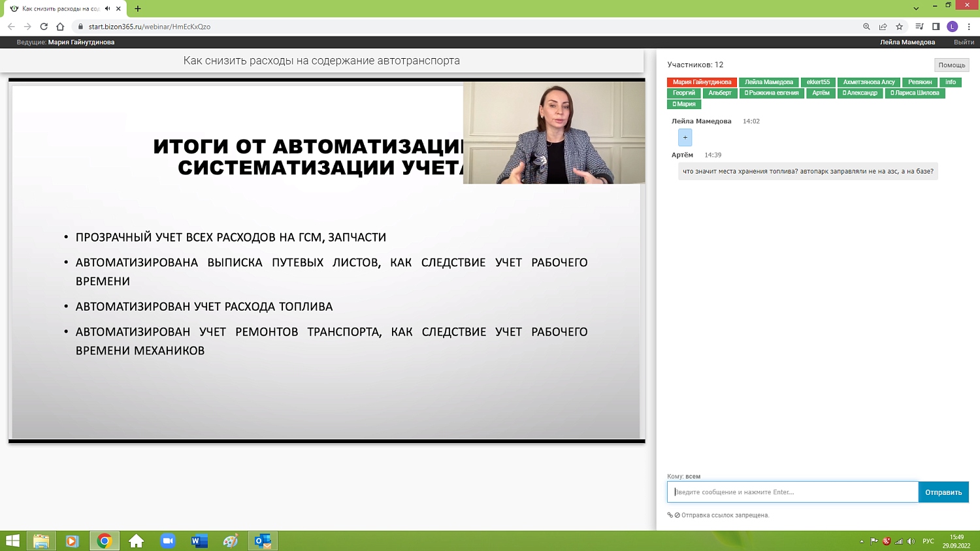Click Артём's name in chat

tap(682, 155)
